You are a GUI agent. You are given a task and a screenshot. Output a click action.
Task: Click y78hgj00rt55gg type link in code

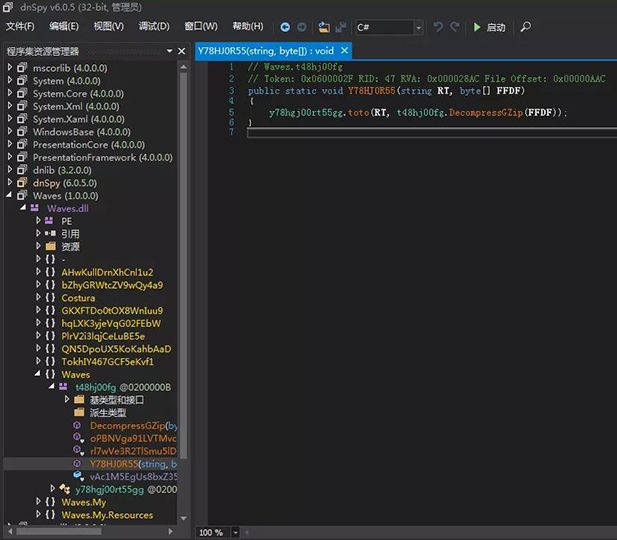(306, 113)
